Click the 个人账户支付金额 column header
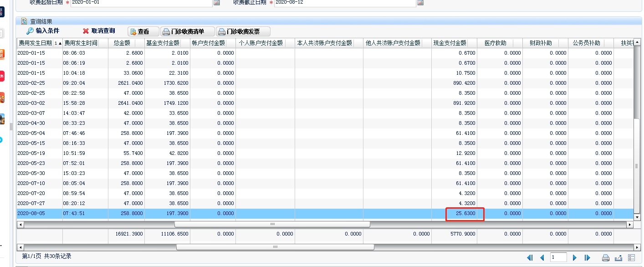The width and height of the screenshot is (644, 267). pyautogui.click(x=265, y=43)
